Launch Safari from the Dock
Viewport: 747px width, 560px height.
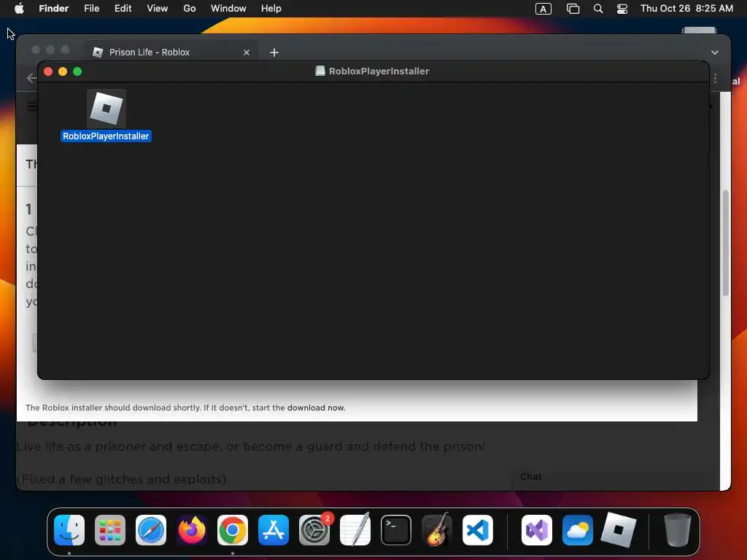[151, 530]
